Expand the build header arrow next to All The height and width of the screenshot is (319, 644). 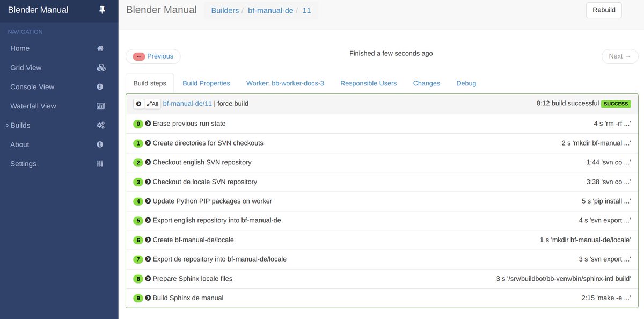(138, 104)
